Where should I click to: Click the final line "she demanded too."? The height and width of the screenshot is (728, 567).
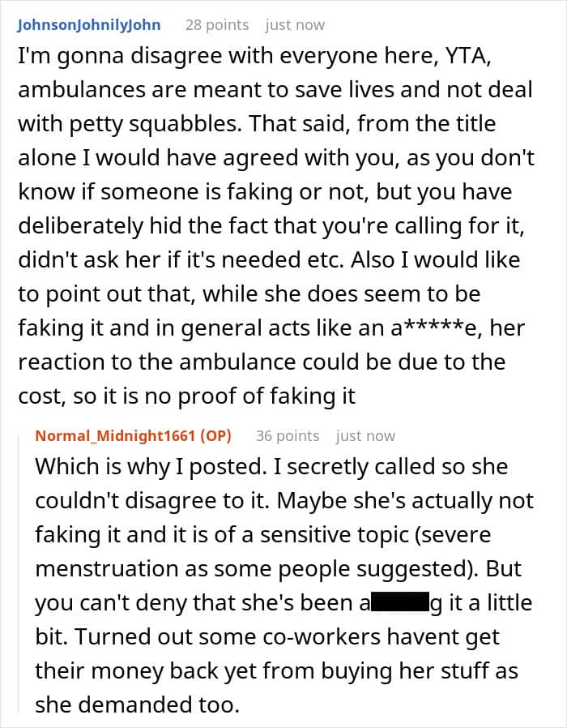tap(138, 704)
